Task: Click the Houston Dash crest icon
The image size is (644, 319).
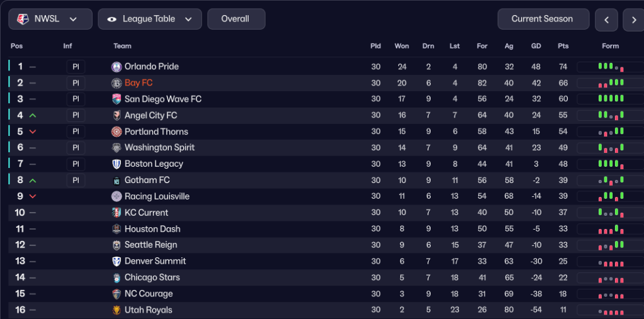Action: tap(116, 229)
